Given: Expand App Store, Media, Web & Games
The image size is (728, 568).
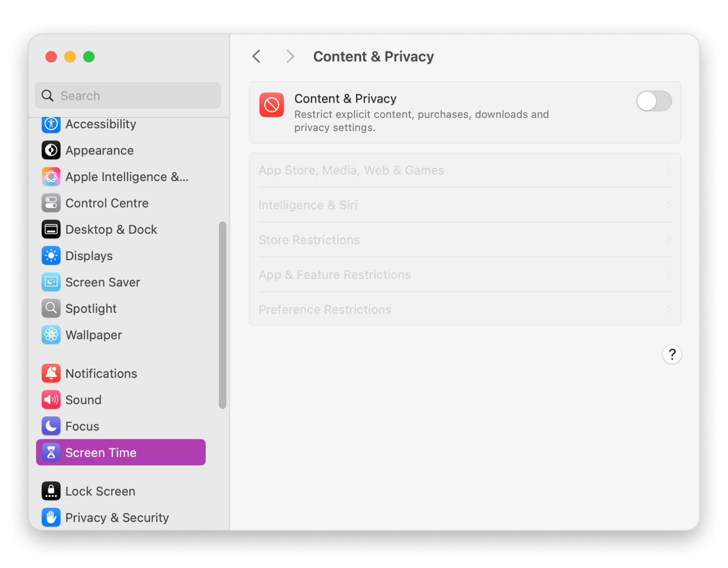Looking at the screenshot, I should click(x=465, y=170).
